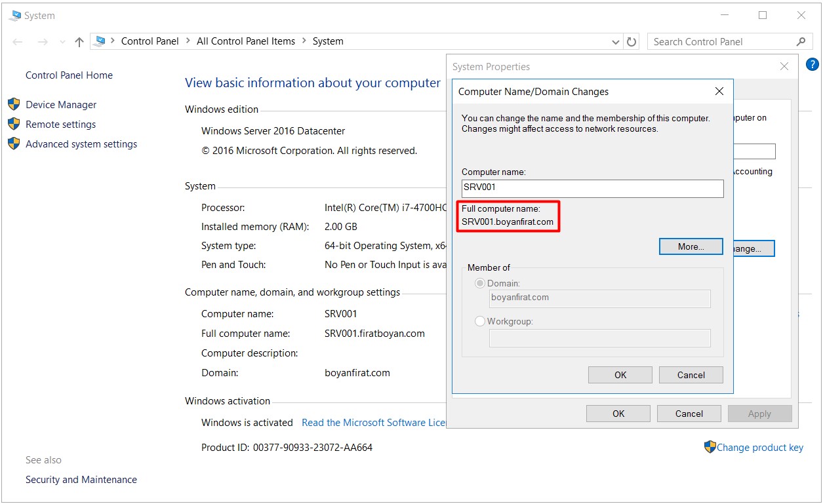The image size is (823, 504).
Task: Select the Domain radio button
Action: coord(480,284)
